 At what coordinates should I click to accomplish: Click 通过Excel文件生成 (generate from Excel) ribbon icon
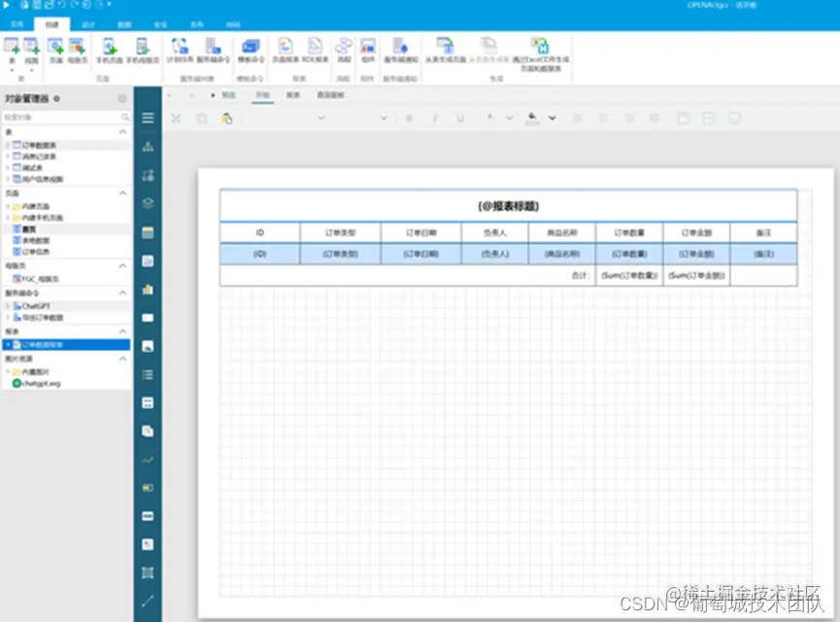[x=541, y=54]
